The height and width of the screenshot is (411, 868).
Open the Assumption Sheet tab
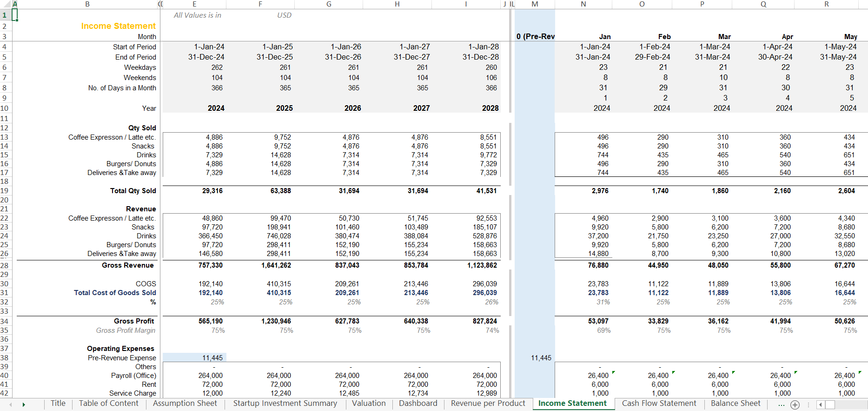point(185,404)
